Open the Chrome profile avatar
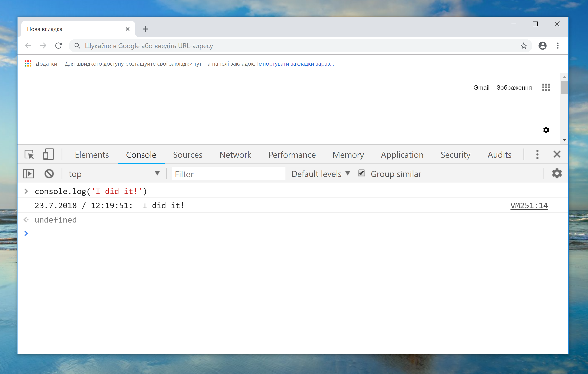 [x=542, y=46]
